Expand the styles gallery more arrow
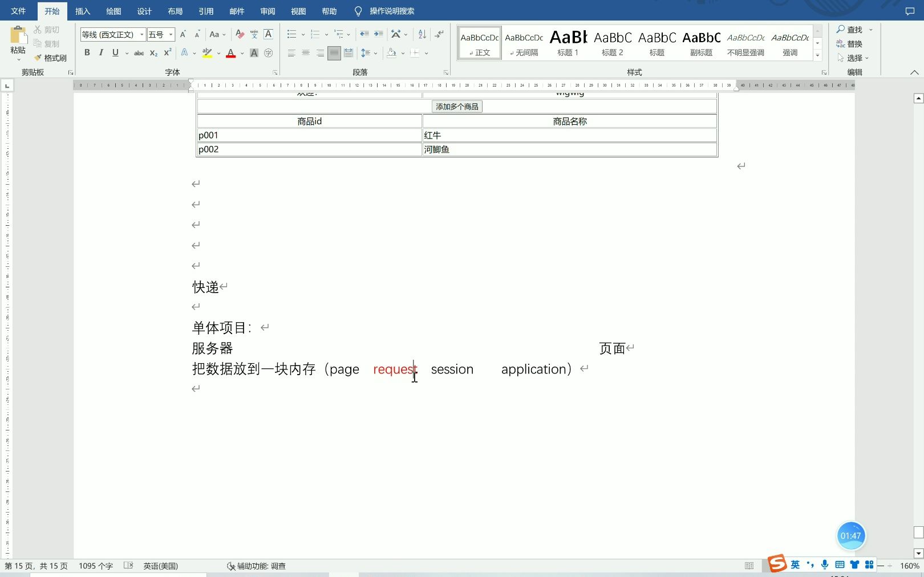 pyautogui.click(x=817, y=55)
